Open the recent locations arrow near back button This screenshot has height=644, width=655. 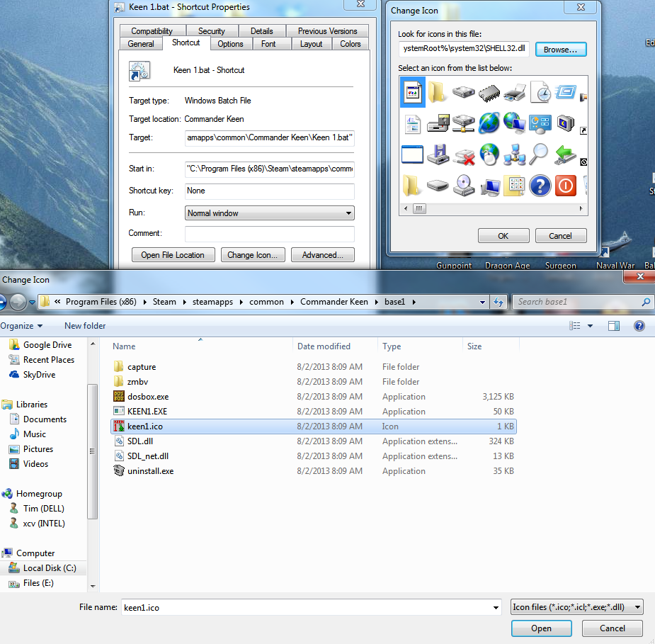[x=32, y=302]
